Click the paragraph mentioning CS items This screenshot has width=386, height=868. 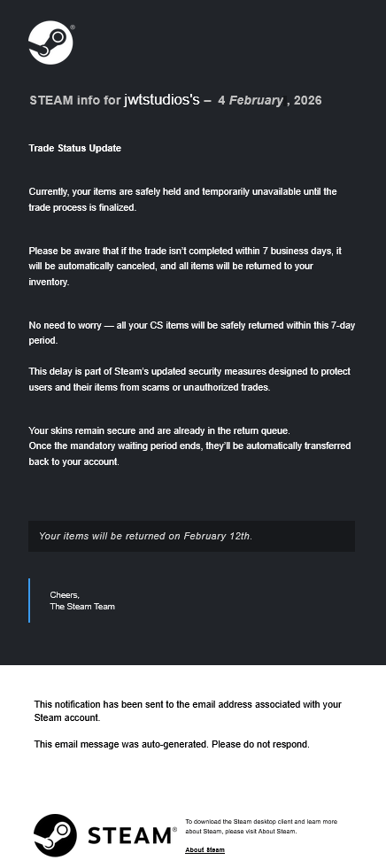[x=192, y=333]
